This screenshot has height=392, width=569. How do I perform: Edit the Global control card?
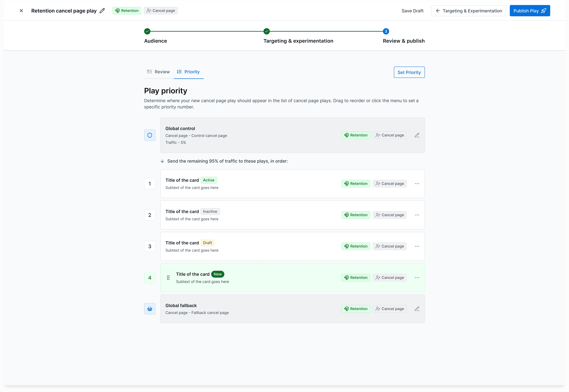417,135
